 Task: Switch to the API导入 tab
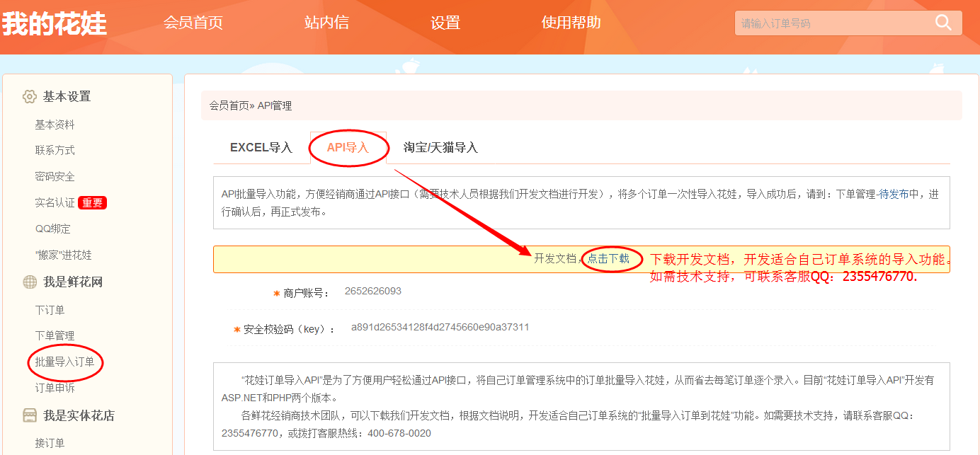coord(348,148)
